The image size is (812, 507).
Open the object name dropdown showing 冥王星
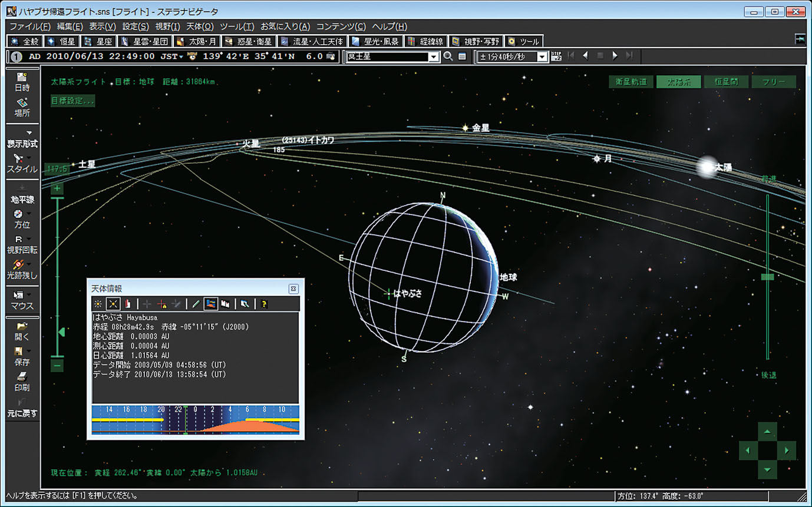click(434, 57)
